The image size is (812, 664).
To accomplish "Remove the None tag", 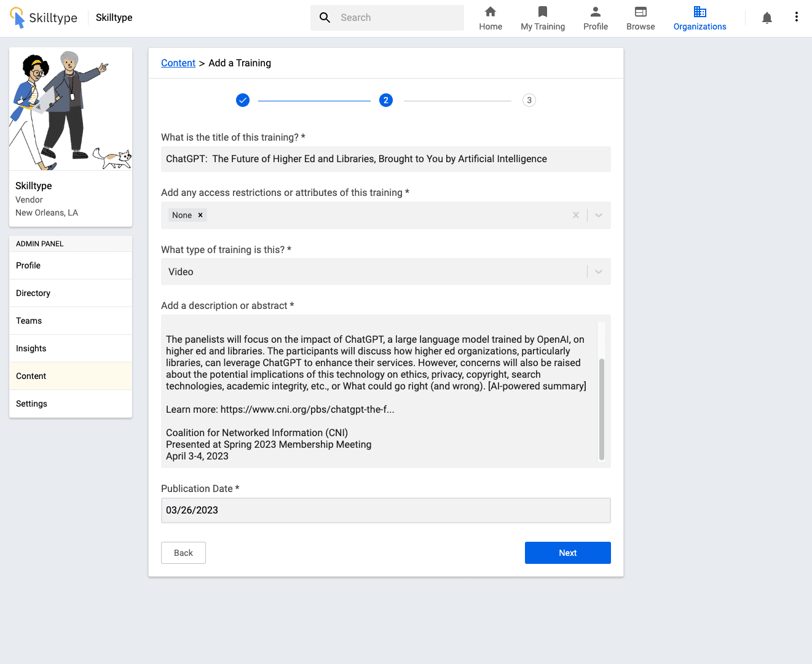I will (x=200, y=215).
